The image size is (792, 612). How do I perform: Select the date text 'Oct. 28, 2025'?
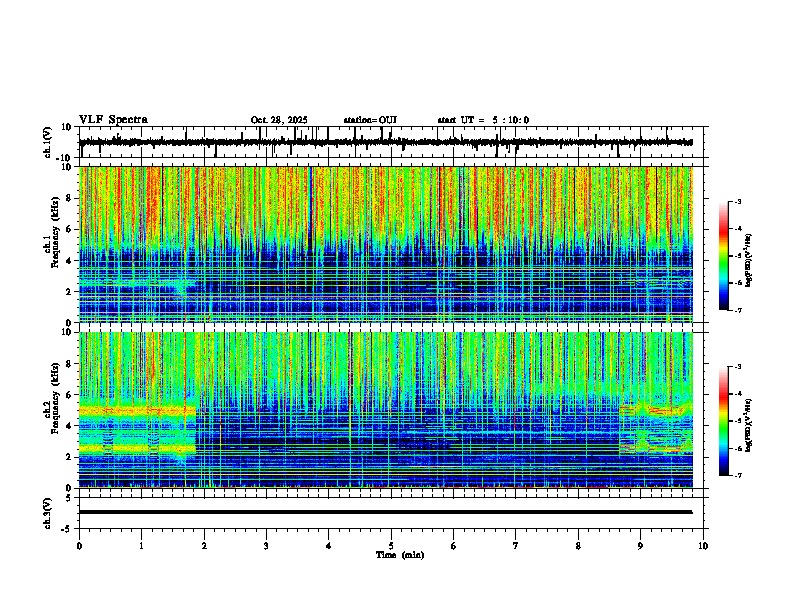tap(279, 120)
